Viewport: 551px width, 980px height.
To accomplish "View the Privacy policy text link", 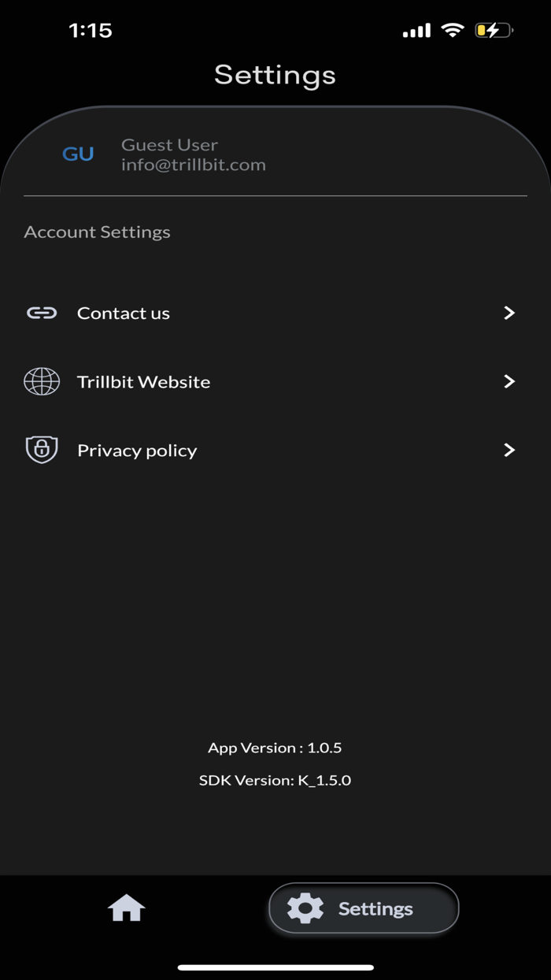I will click(137, 451).
